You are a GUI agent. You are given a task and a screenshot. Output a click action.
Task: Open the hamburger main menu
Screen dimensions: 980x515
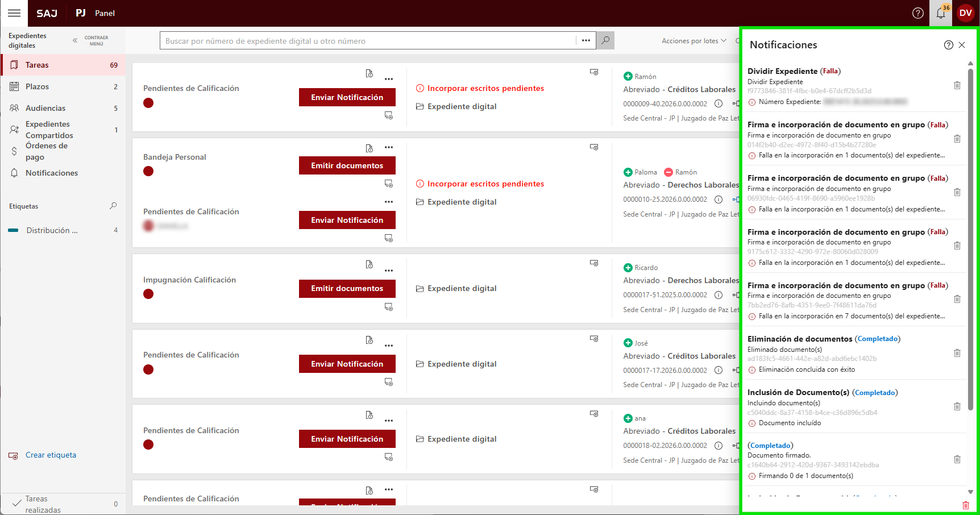[14, 13]
